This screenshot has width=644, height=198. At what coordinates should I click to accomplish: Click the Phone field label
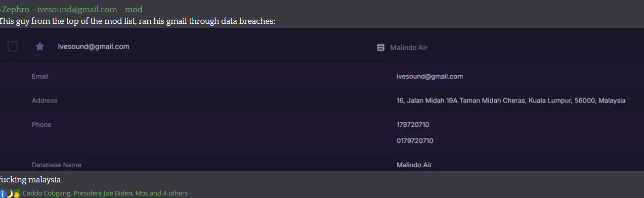41,125
